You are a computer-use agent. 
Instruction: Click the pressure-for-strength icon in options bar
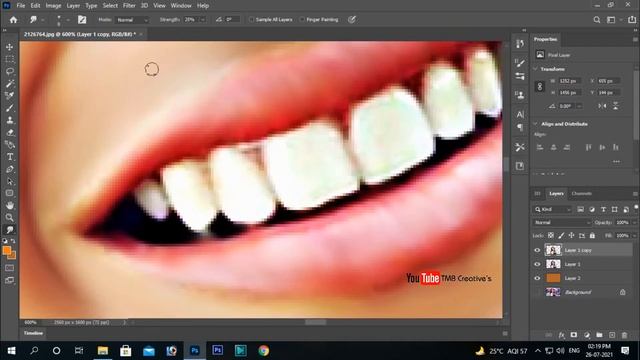(x=352, y=20)
